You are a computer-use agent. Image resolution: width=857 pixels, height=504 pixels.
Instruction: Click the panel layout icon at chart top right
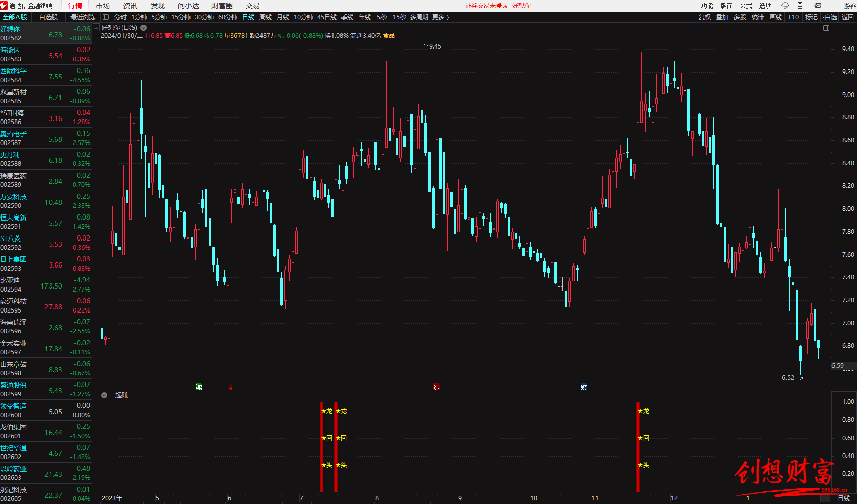pyautogui.click(x=826, y=28)
